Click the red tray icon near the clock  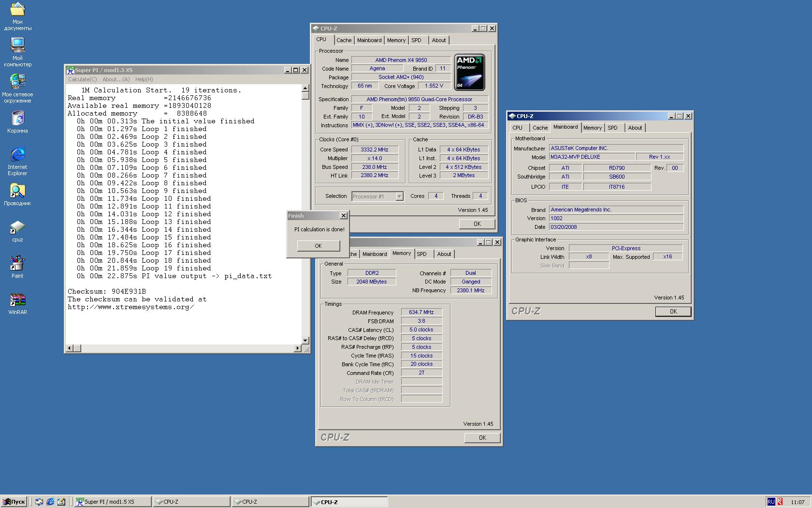point(780,502)
